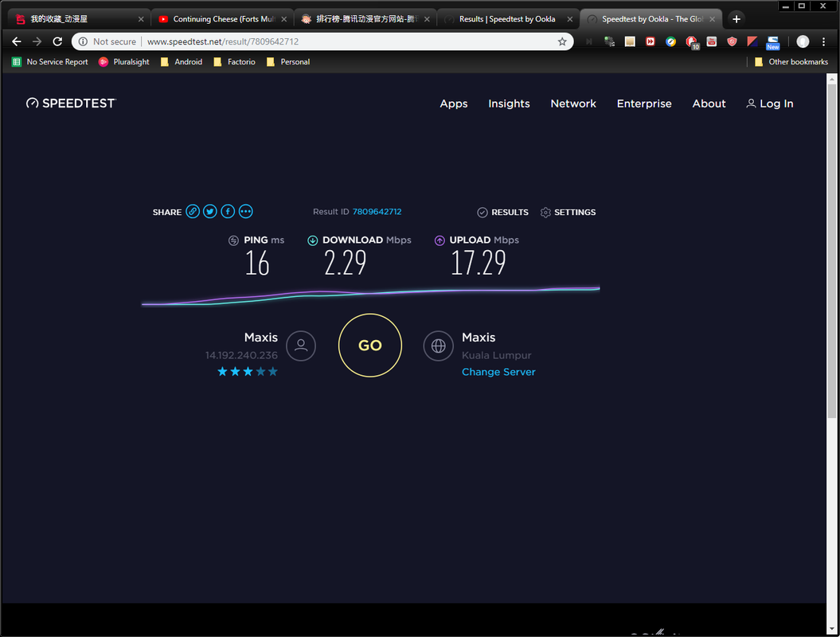
Task: Open result ID 7809642712 link
Action: coord(377,212)
